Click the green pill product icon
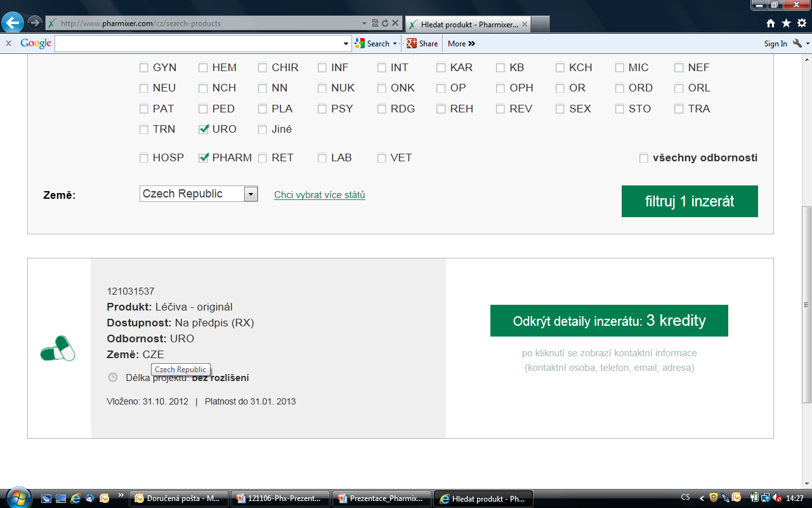 [58, 349]
